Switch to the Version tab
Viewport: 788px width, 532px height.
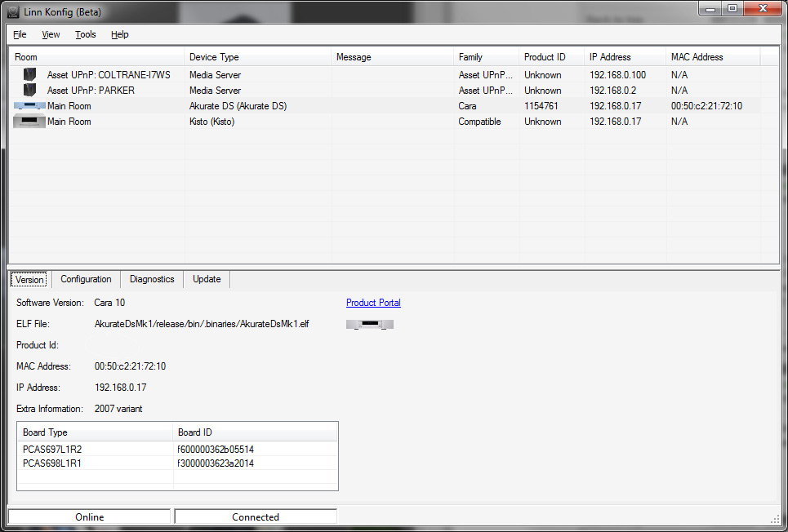pyautogui.click(x=29, y=280)
